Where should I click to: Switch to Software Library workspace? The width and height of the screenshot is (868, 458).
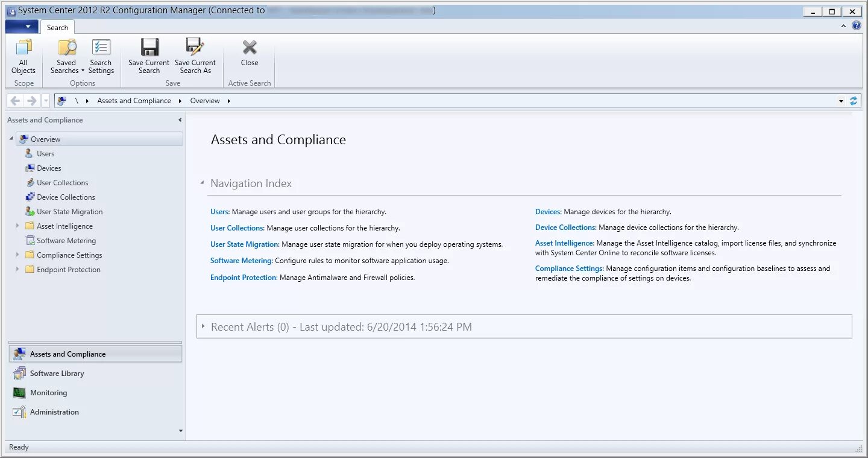tap(95, 374)
